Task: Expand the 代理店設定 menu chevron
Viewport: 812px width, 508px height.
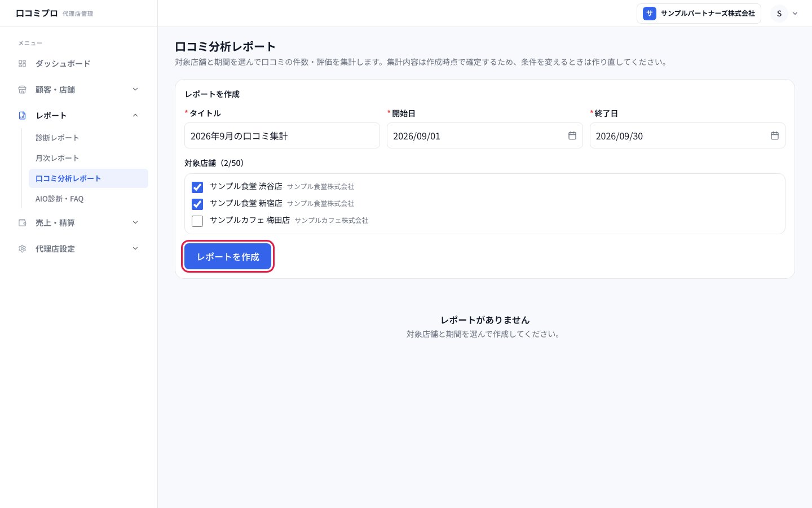Action: pos(135,248)
